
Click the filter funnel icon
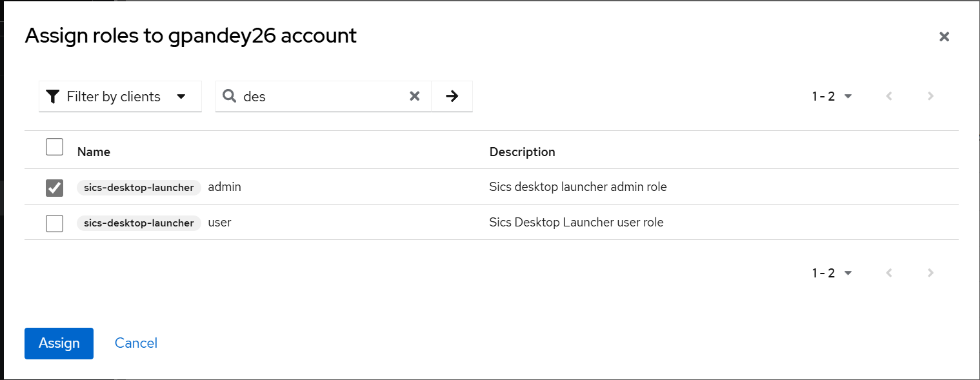click(x=53, y=96)
